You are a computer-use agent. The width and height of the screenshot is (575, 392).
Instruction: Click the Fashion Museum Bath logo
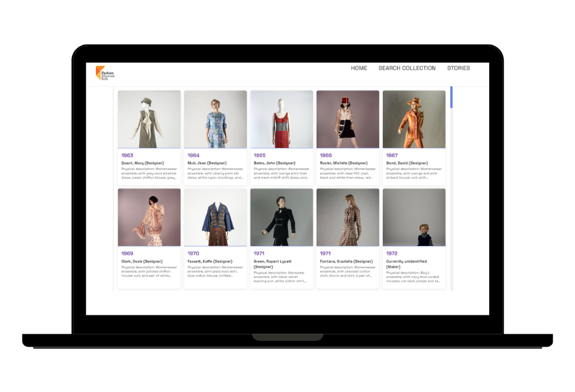105,73
